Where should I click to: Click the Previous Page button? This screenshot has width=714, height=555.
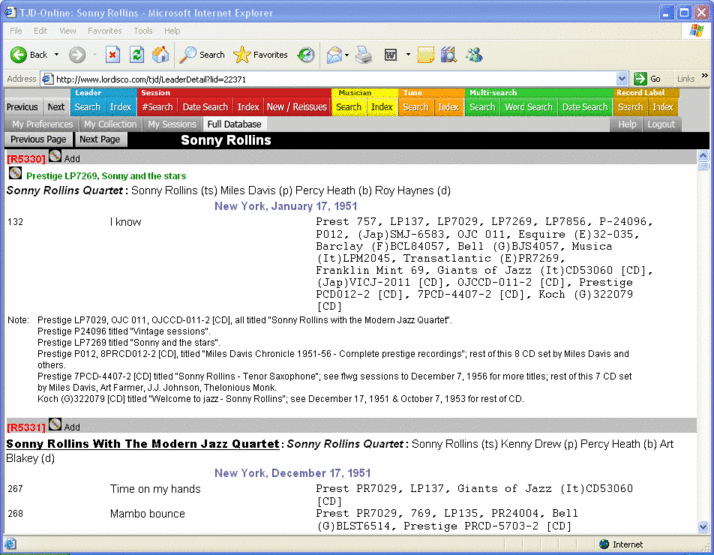coord(38,139)
